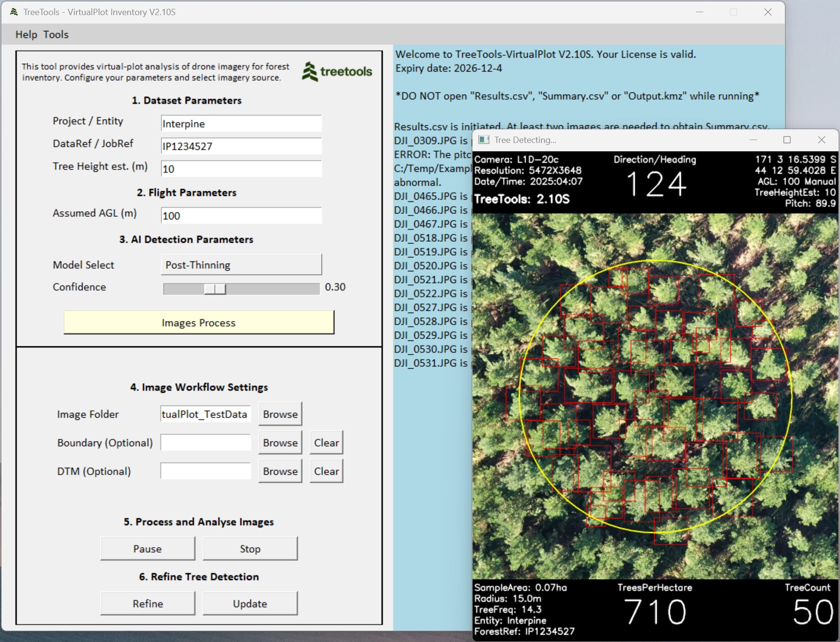
Task: Click the Project / Entity input field
Action: pos(241,124)
